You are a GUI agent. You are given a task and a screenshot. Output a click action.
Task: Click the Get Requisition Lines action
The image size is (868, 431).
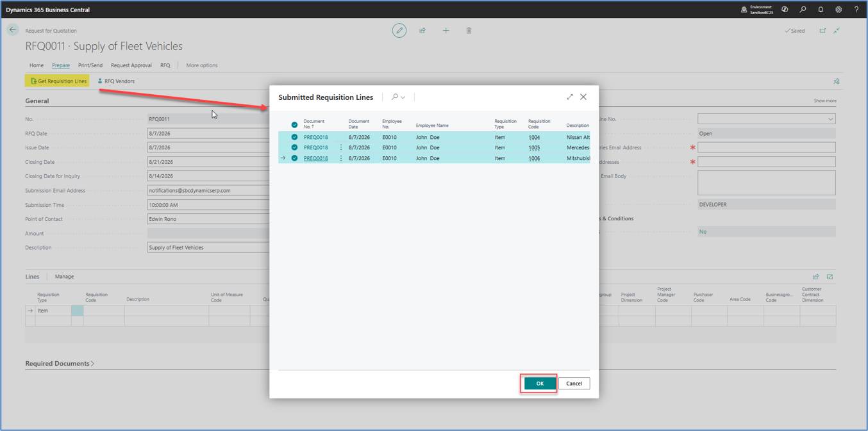pyautogui.click(x=58, y=81)
